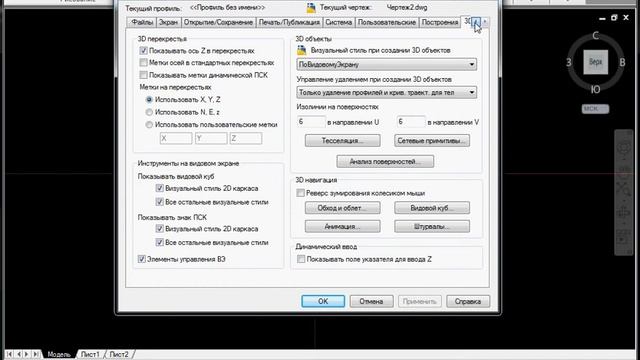This screenshot has width=640, height=360.
Task: Click the 'Тесселяция...' button
Action: [342, 140]
